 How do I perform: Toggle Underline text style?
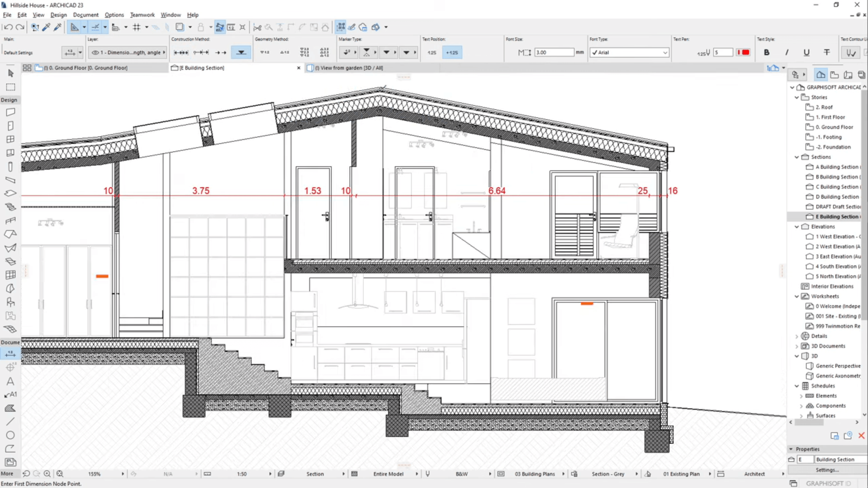click(806, 52)
